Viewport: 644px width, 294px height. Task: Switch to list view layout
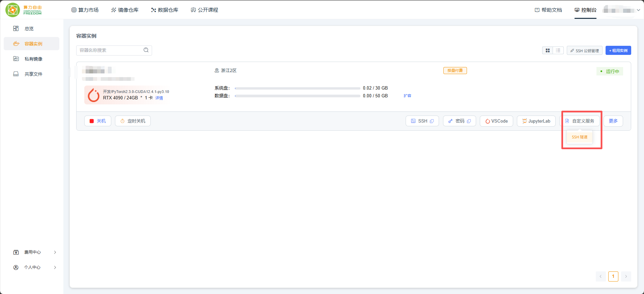click(558, 51)
